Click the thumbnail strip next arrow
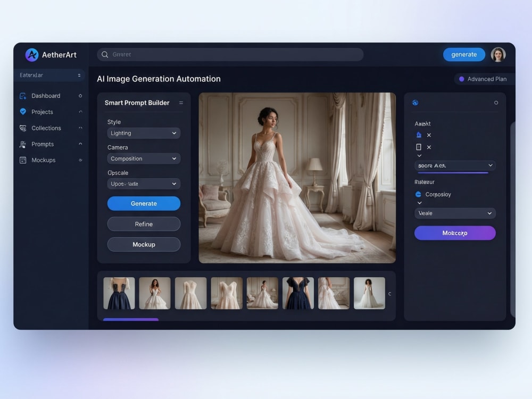Screen dimensions: 532x399 [x=390, y=294]
